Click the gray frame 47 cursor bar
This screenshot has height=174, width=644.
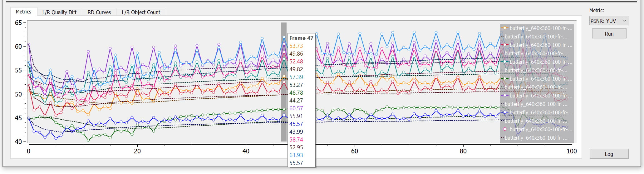point(284,82)
